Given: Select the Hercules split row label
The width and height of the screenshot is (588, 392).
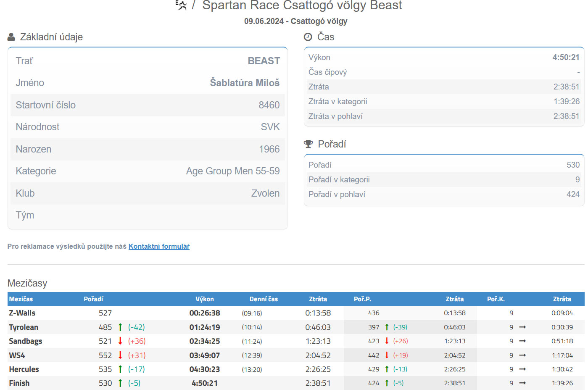Looking at the screenshot, I should click(24, 369).
